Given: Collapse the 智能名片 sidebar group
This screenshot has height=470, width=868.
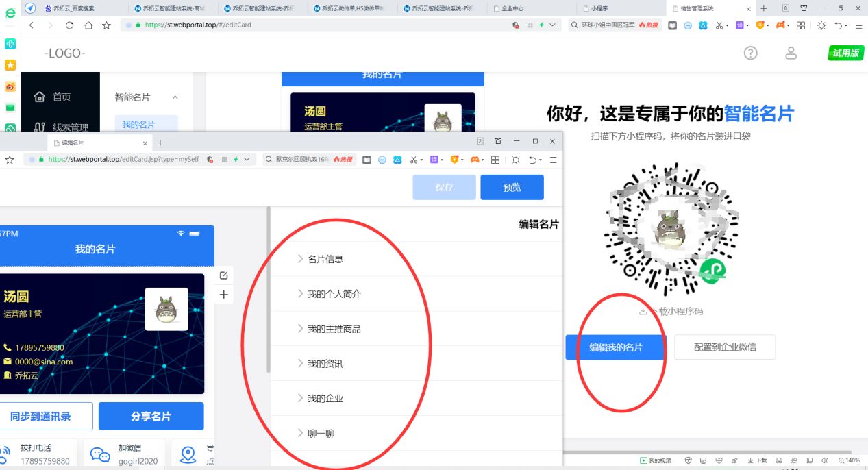Looking at the screenshot, I should click(175, 97).
